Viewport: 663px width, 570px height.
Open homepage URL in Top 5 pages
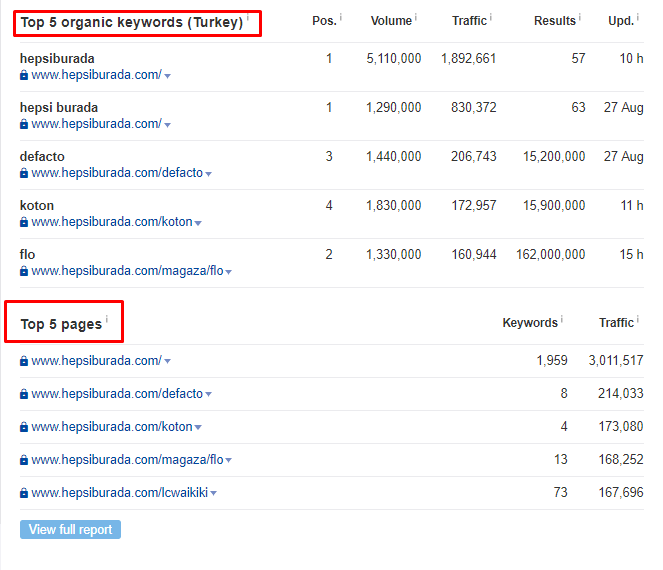[96, 361]
